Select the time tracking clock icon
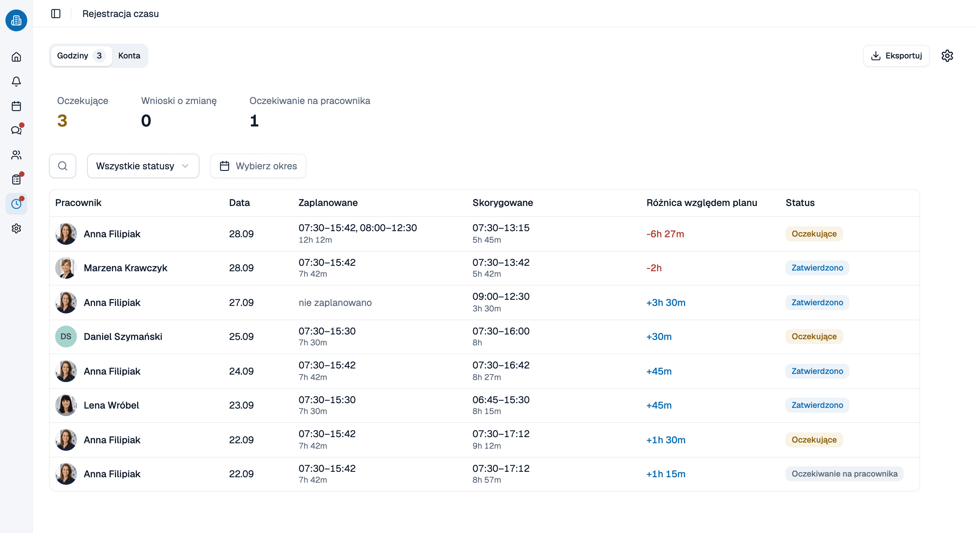The height and width of the screenshot is (533, 980). coord(16,204)
